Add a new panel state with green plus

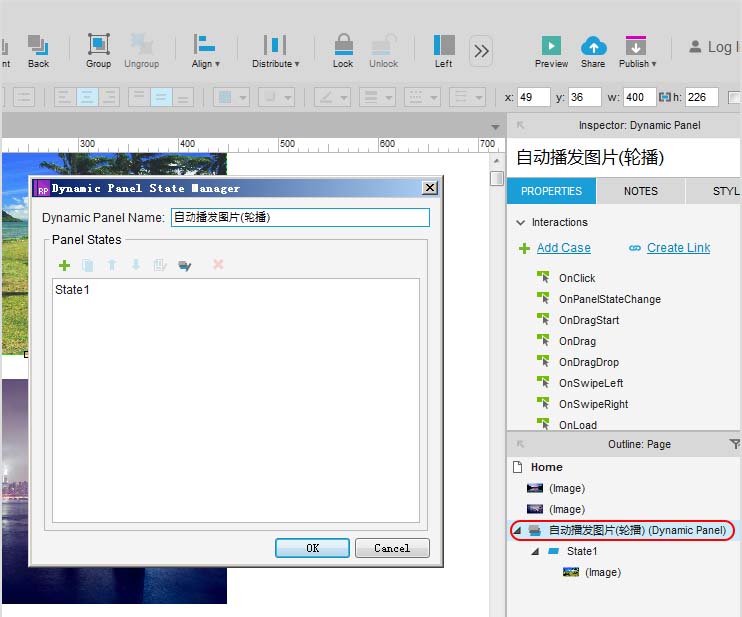64,265
